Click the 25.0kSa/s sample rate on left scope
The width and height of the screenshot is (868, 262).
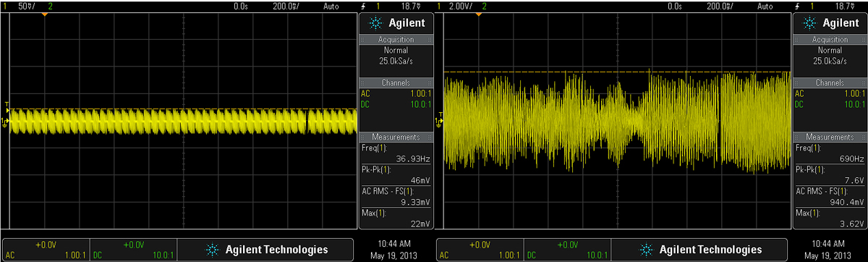[x=396, y=61]
